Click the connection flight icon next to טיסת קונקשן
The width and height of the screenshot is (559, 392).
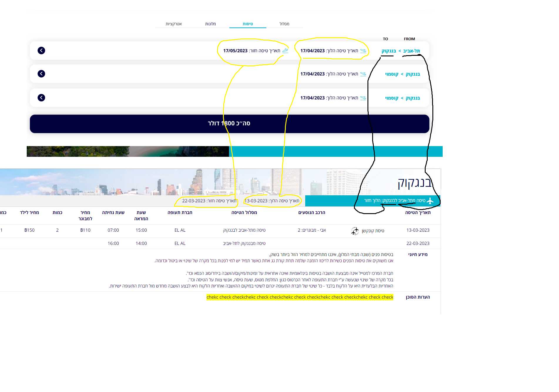tap(355, 231)
